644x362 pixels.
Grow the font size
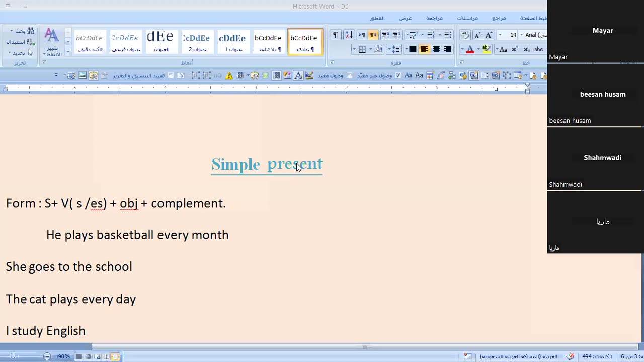point(488,35)
